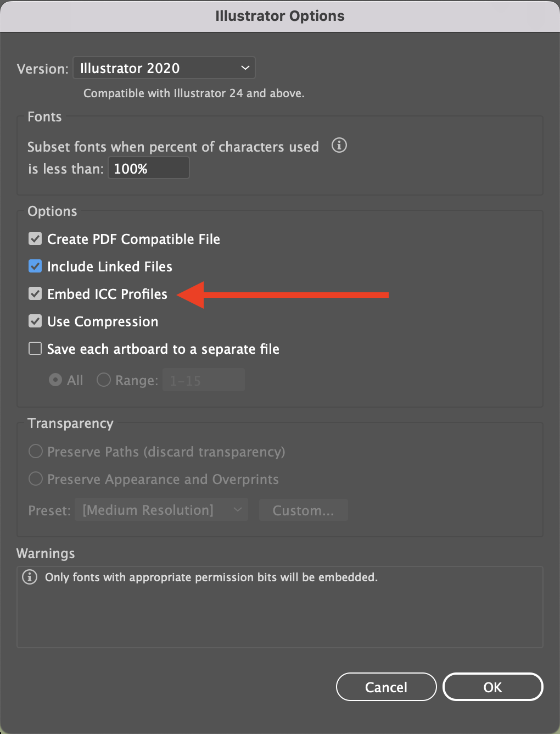Image resolution: width=560 pixels, height=734 pixels.
Task: Click the warnings message text
Action: (x=211, y=577)
